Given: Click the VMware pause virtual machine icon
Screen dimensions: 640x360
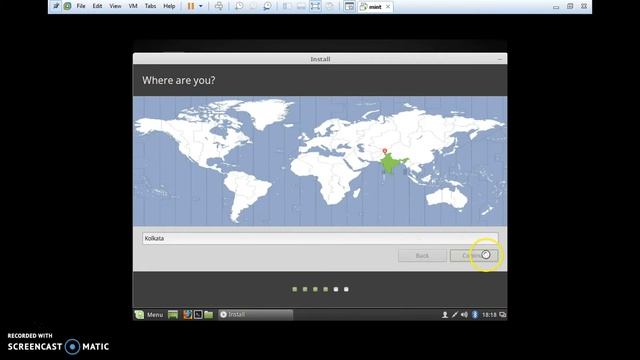Looking at the screenshot, I should point(191,6).
